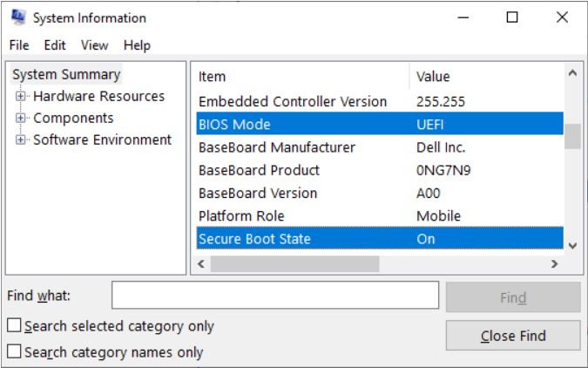Open the View menu
This screenshot has width=588, height=368.
[x=94, y=45]
